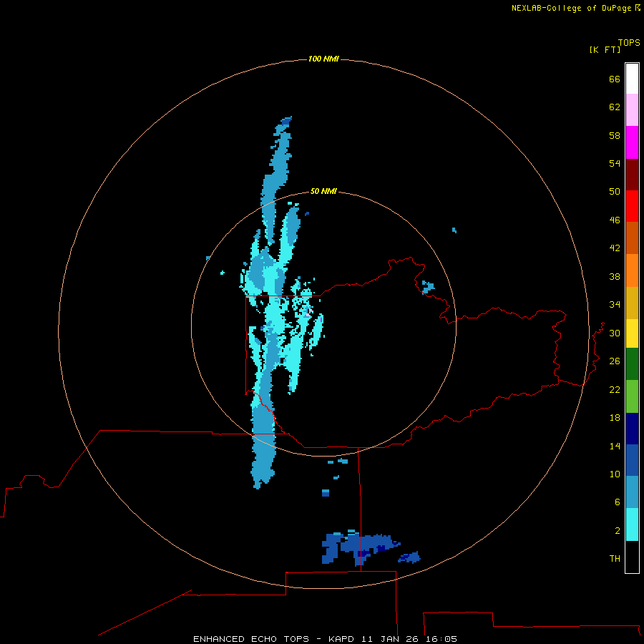Click the "2" legend value
Image resolution: width=644 pixels, height=644 pixels.
tap(618, 531)
